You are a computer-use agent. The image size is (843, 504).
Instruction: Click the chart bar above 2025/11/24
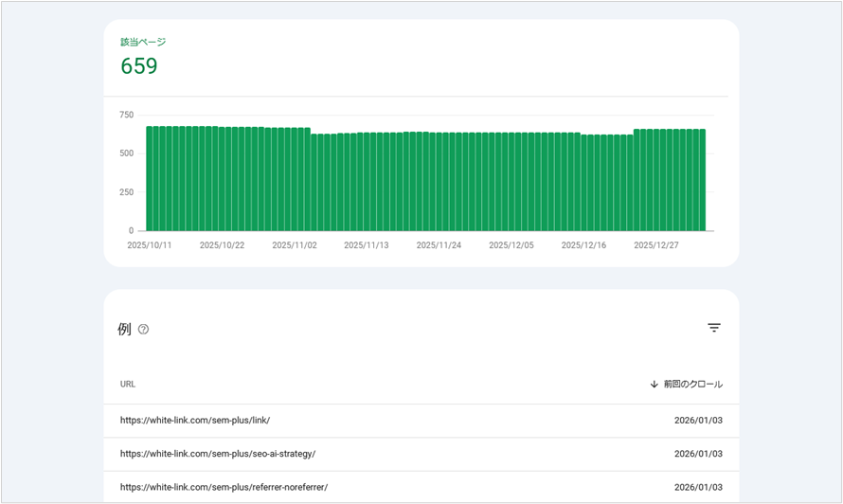coord(439,182)
